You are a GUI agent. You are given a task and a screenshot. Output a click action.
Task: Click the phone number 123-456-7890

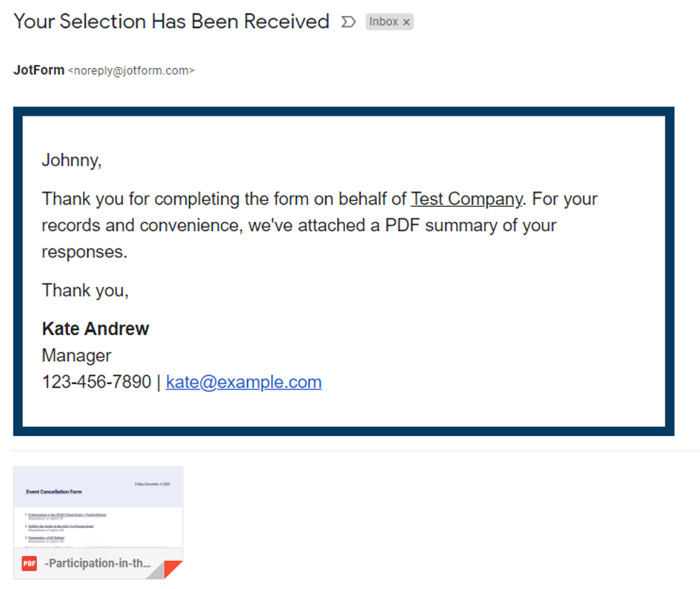96,382
